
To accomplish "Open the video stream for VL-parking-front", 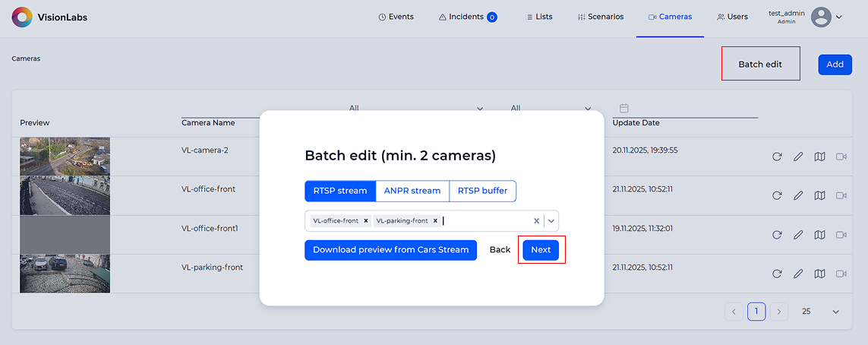I will (x=841, y=274).
